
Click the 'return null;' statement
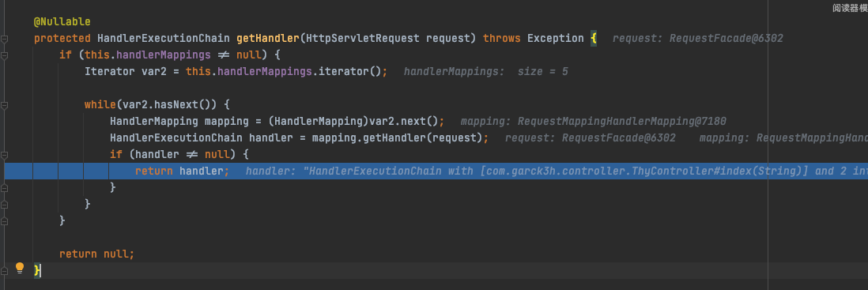[97, 254]
